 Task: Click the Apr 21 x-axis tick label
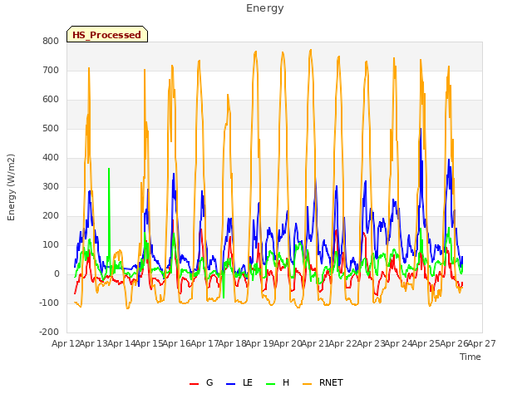315,343
